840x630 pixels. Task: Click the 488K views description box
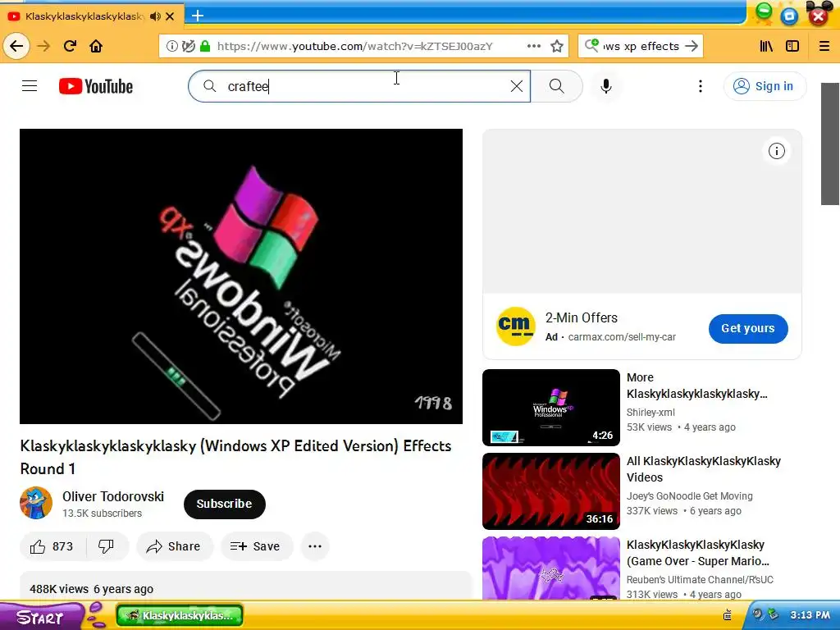click(x=245, y=586)
